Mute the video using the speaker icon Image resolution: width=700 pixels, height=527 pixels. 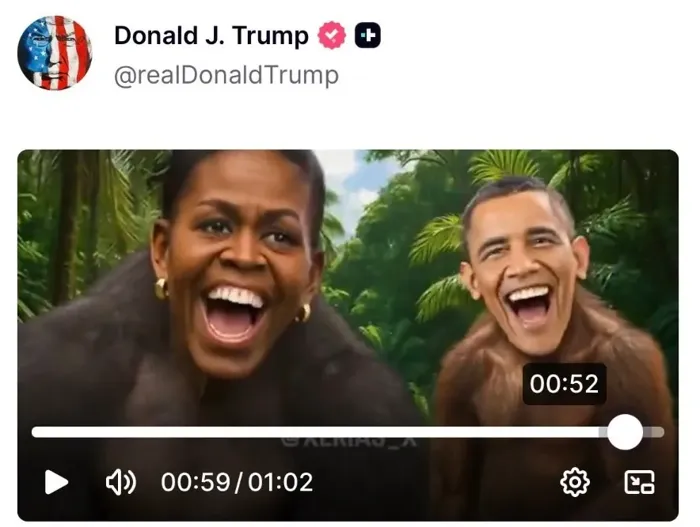click(x=121, y=482)
